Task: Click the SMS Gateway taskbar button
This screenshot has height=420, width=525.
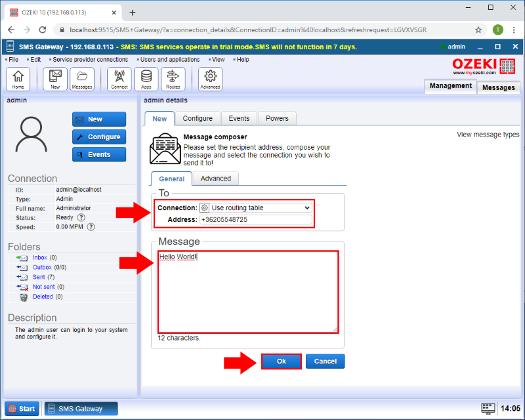Action: tap(81, 409)
